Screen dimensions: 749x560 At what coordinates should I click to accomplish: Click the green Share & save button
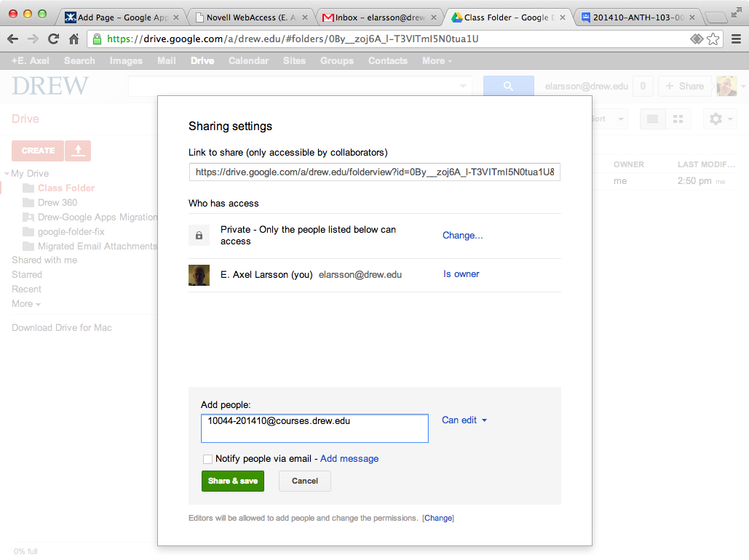(x=233, y=481)
